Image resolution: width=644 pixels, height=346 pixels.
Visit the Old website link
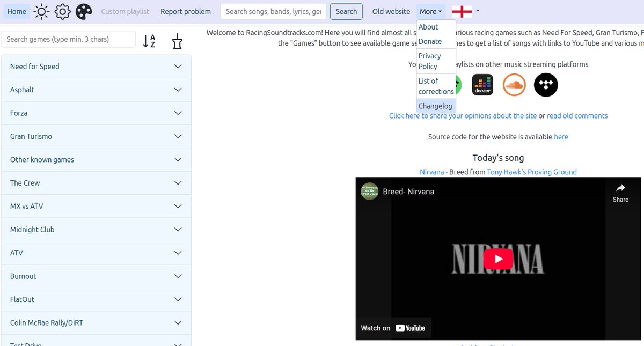[x=391, y=11]
